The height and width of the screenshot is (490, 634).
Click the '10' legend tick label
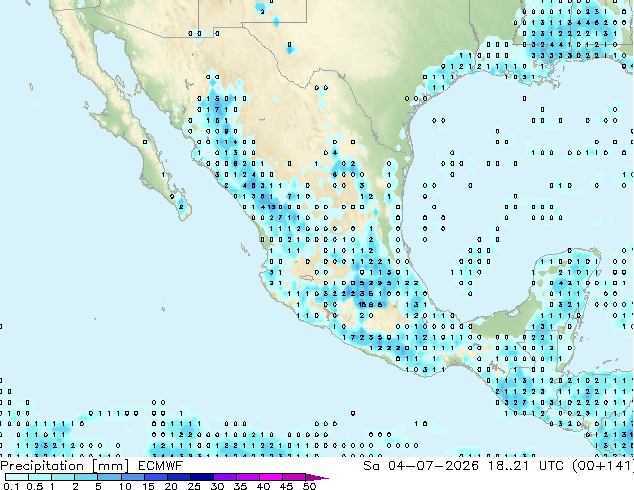tap(125, 486)
